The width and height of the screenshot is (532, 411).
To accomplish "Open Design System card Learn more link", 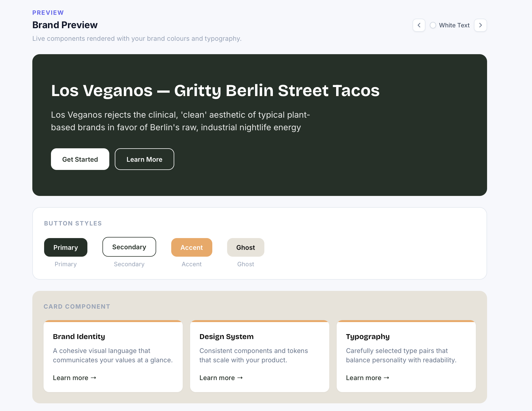I will (x=221, y=378).
